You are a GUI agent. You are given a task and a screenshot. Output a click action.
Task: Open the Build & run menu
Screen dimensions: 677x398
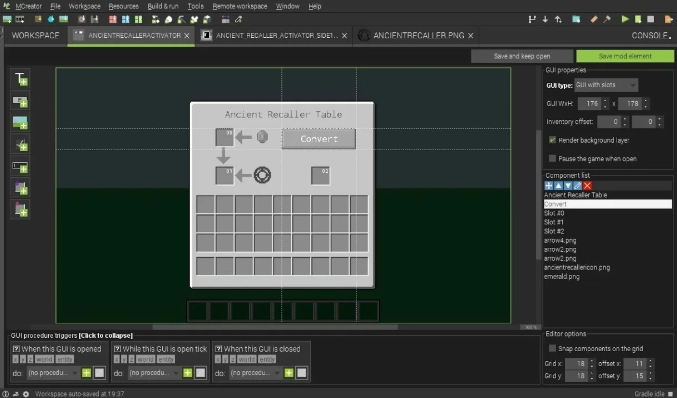point(163,6)
